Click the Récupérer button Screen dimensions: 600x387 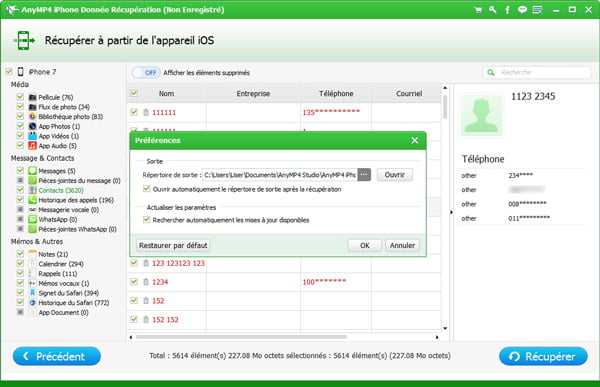pos(543,357)
